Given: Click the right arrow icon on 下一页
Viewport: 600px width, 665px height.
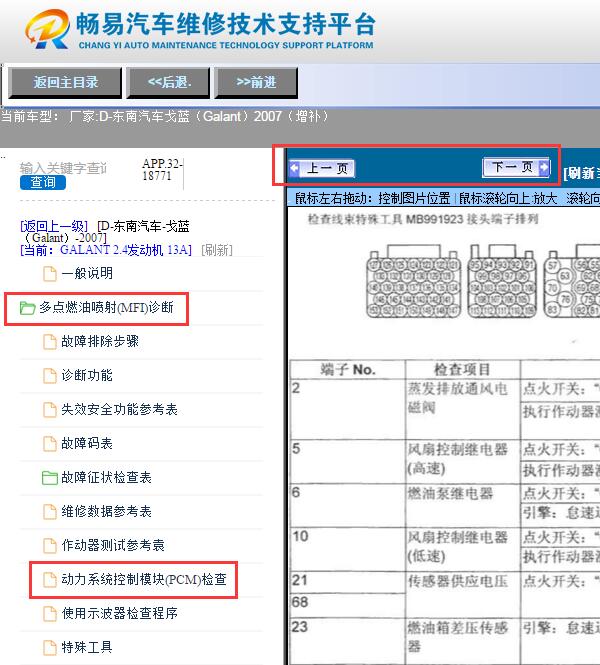Looking at the screenshot, I should [x=544, y=167].
